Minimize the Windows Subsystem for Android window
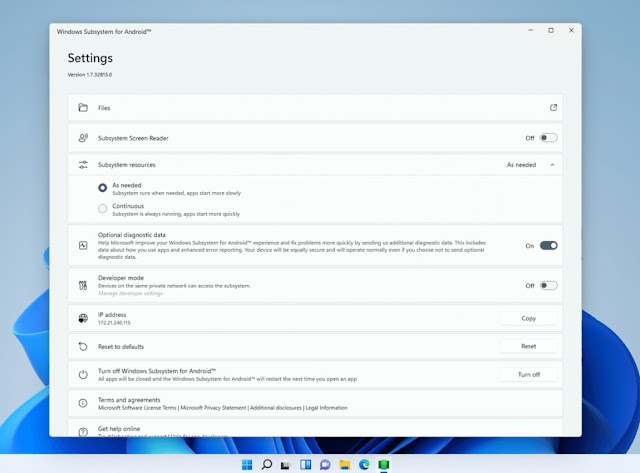640x473 pixels. [531, 31]
